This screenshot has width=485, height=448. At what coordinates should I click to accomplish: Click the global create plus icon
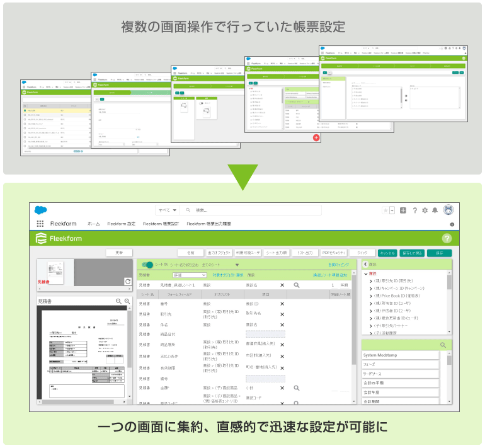[x=402, y=210]
